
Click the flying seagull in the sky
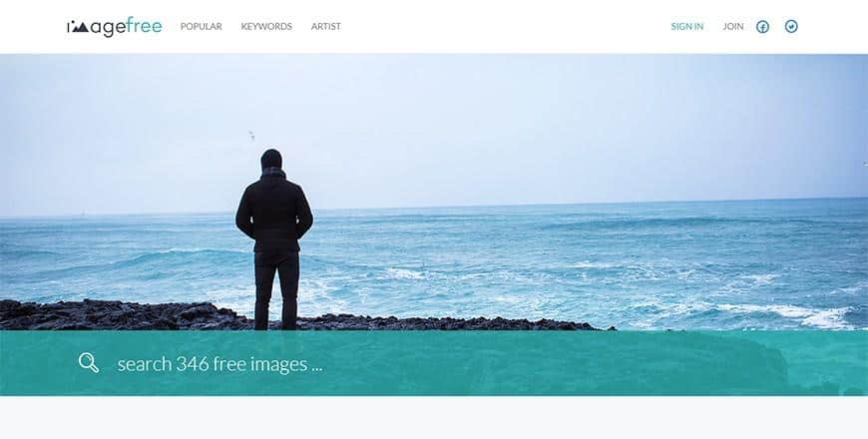tap(251, 135)
